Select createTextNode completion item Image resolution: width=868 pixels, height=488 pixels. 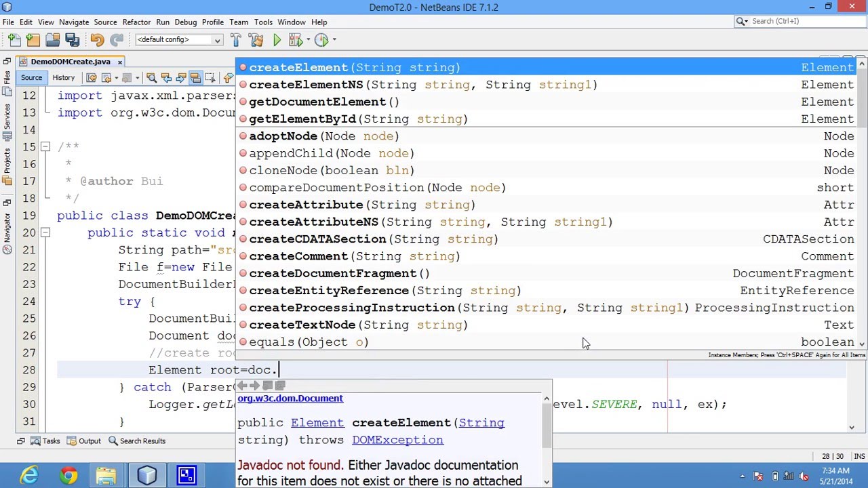coord(546,325)
